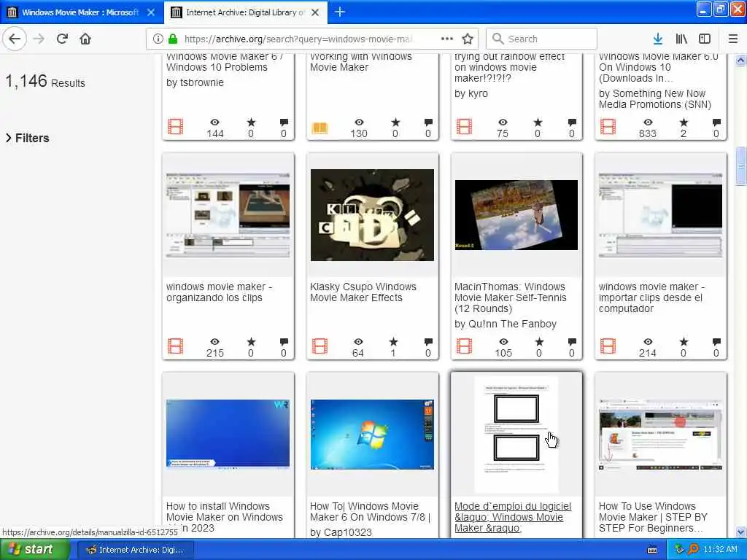
Task: Click the forward navigation arrow
Action: pyautogui.click(x=39, y=39)
